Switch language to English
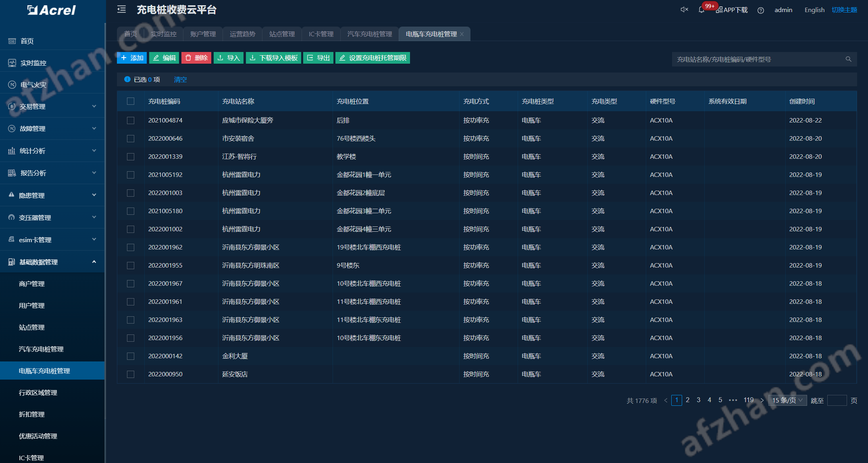 814,10
